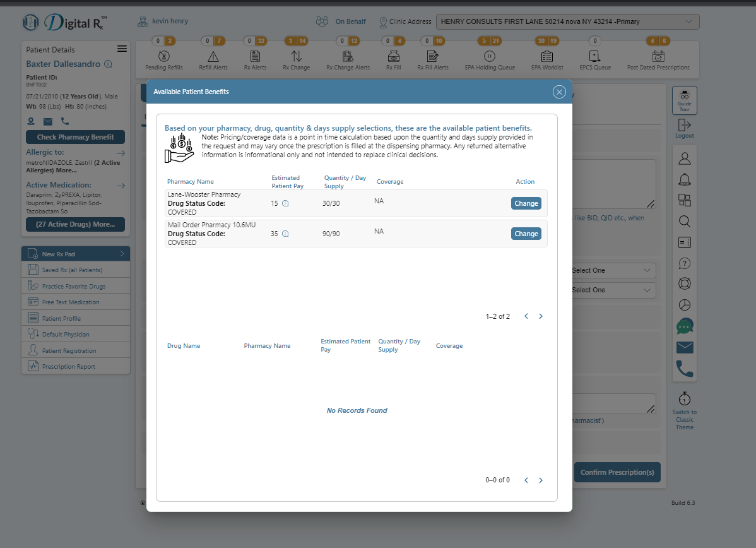Viewport: 756px width, 548px height.
Task: Select the search magnifier icon in right sidebar
Action: tap(684, 222)
